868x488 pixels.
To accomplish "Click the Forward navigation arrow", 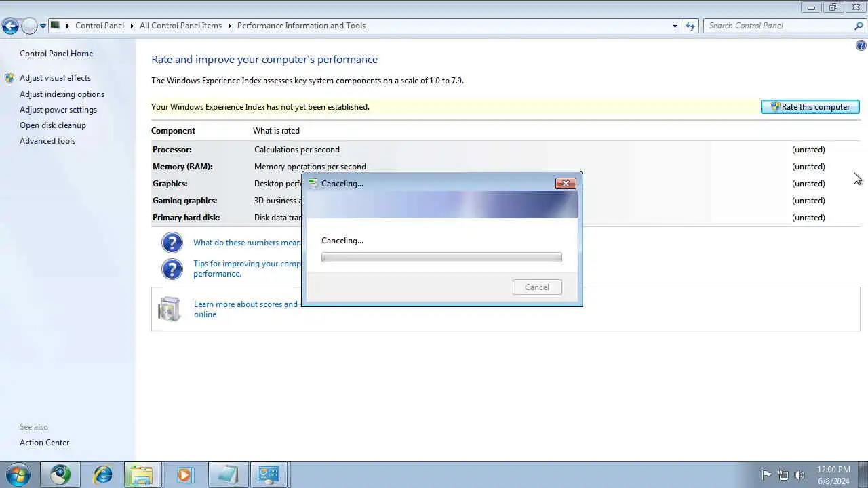I will point(29,26).
